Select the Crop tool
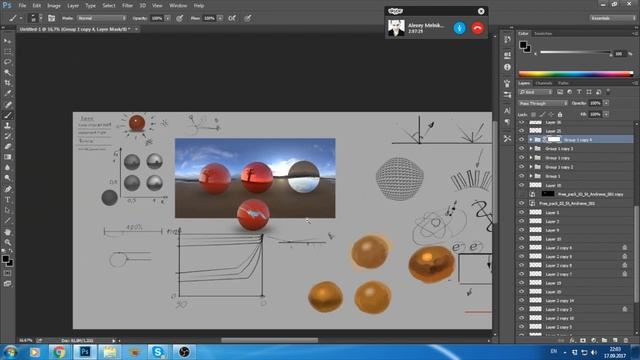Screen dimensions: 640x360 [7, 83]
